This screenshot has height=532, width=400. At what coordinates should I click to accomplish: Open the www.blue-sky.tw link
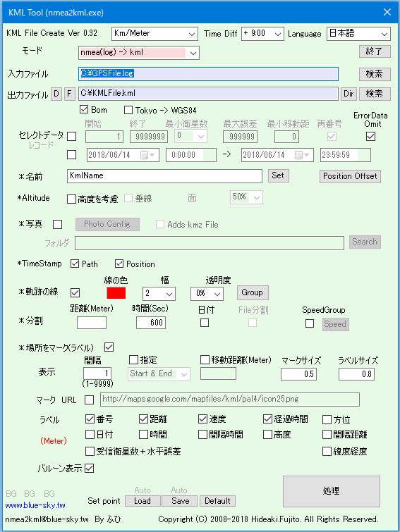(x=35, y=505)
